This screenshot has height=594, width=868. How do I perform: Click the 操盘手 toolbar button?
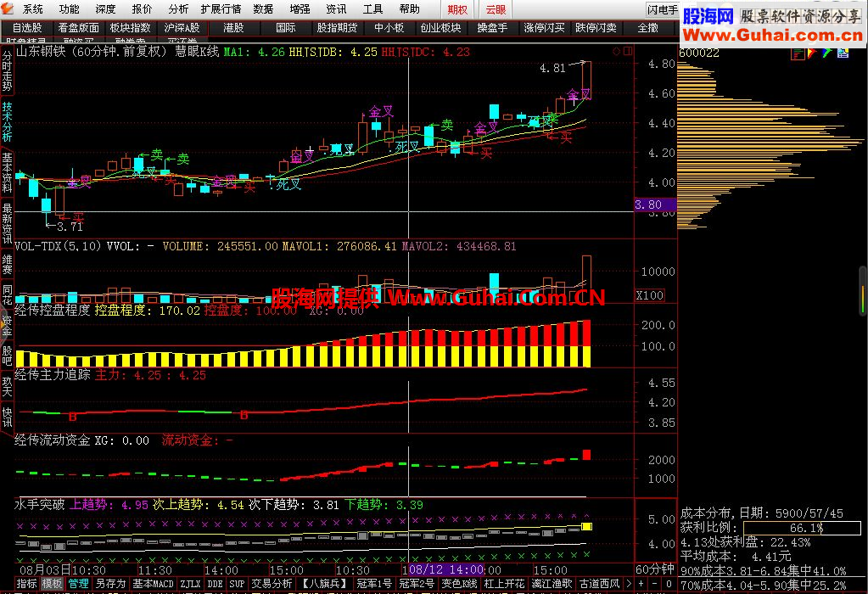tap(492, 28)
